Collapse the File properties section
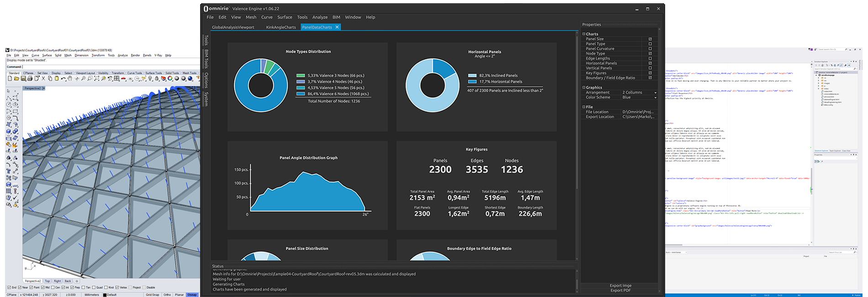This screenshot has width=868, height=297. click(584, 107)
